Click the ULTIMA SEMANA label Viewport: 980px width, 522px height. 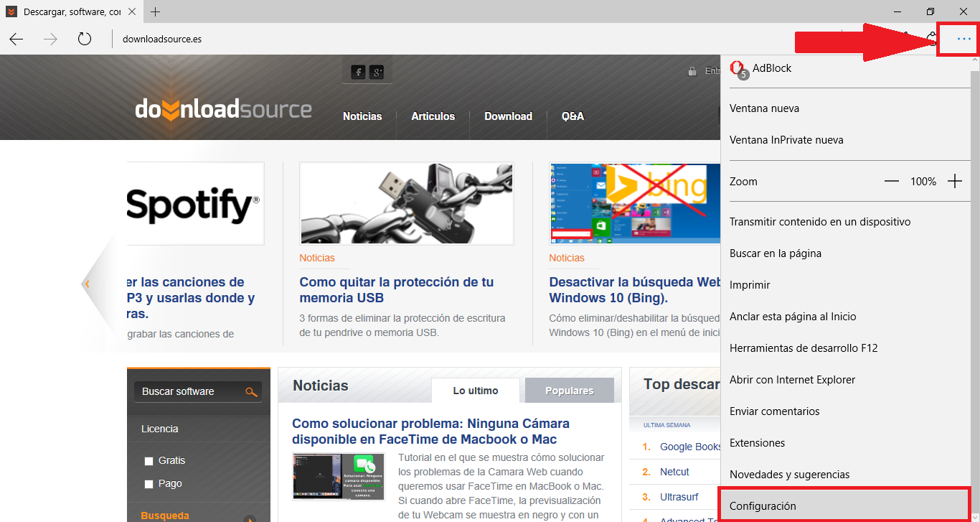667,425
